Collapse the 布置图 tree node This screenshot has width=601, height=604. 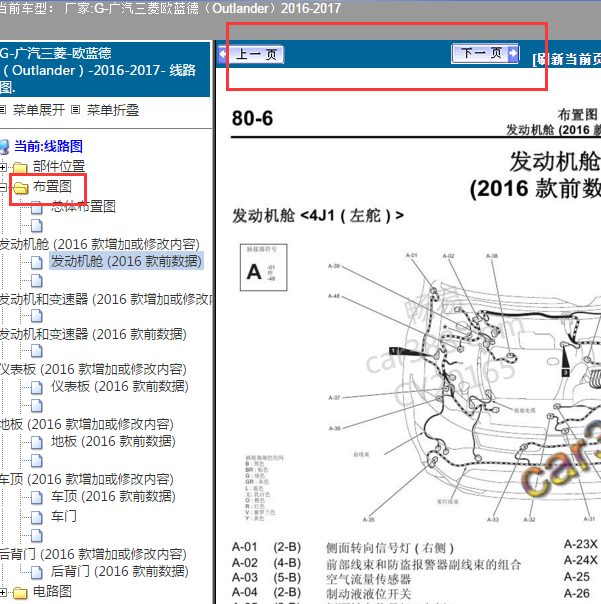(x=3, y=188)
